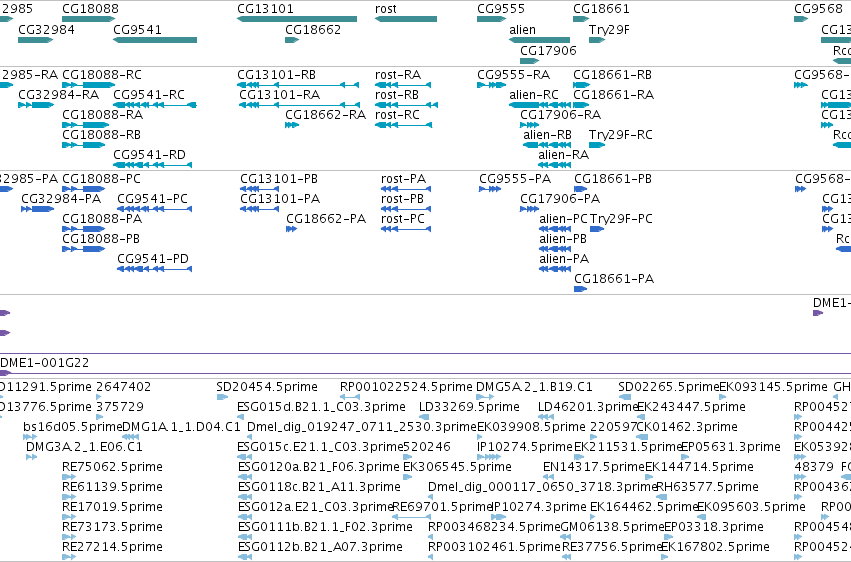Click the CG32984 gene label
Screen dimensions: 851x562
[x=46, y=29]
